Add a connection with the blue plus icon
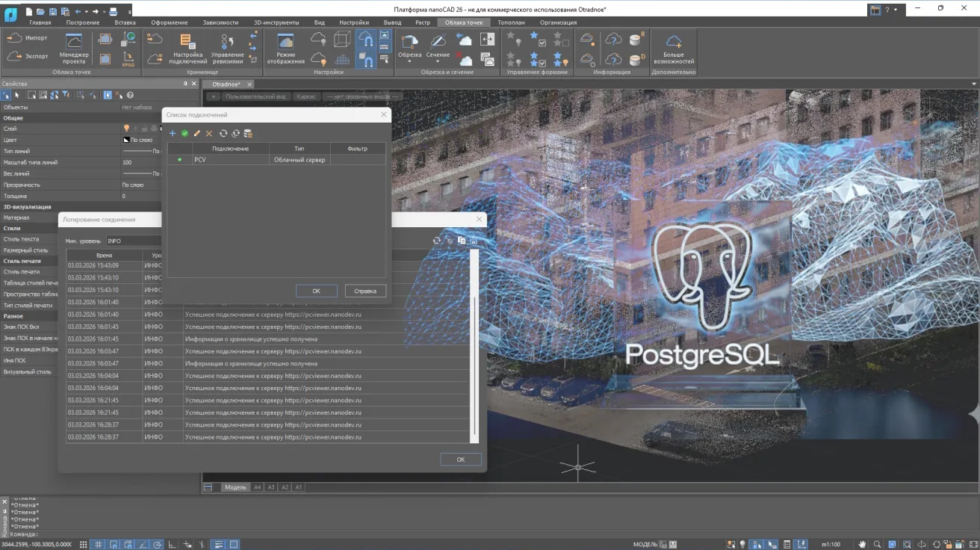980x550 pixels. (x=173, y=133)
